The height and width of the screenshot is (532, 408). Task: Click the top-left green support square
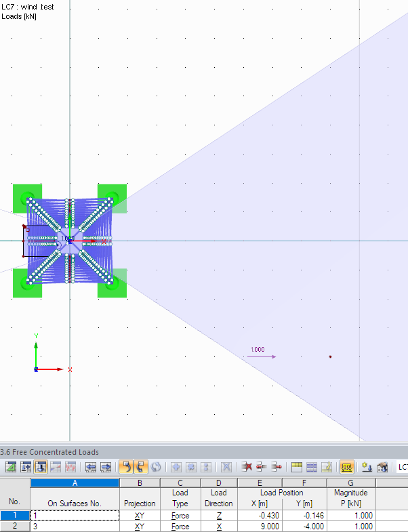point(27,199)
